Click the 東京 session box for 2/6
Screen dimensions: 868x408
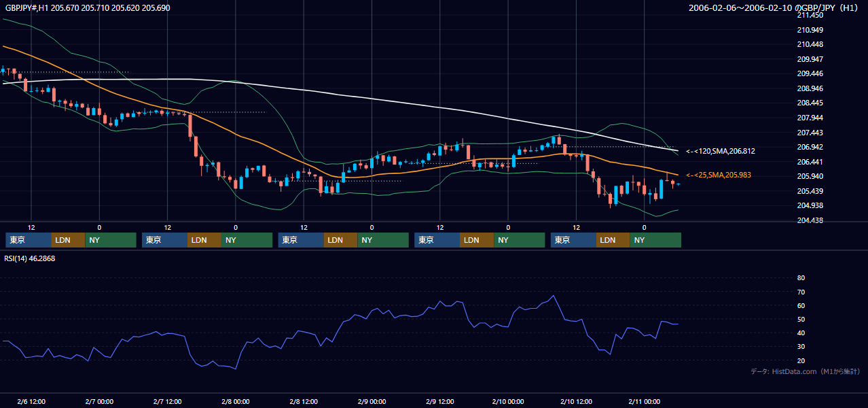coord(29,240)
